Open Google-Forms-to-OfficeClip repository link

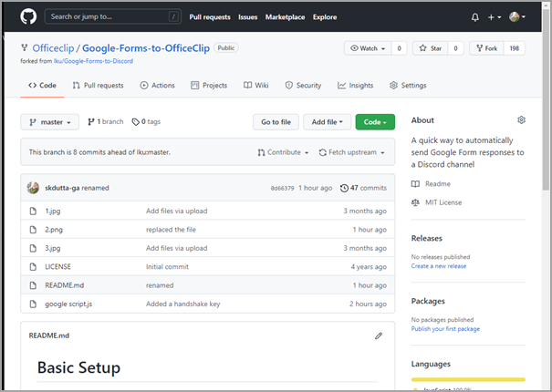[x=146, y=47]
